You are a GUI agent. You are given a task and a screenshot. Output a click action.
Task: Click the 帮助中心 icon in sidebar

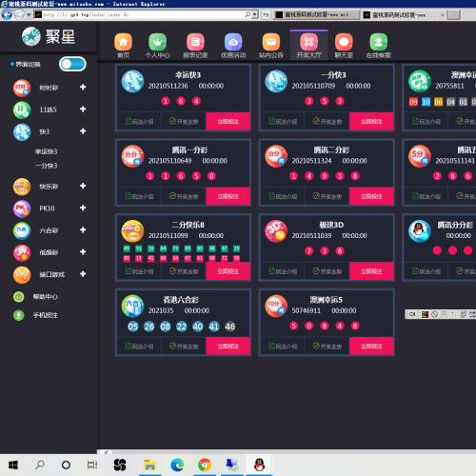click(x=19, y=297)
